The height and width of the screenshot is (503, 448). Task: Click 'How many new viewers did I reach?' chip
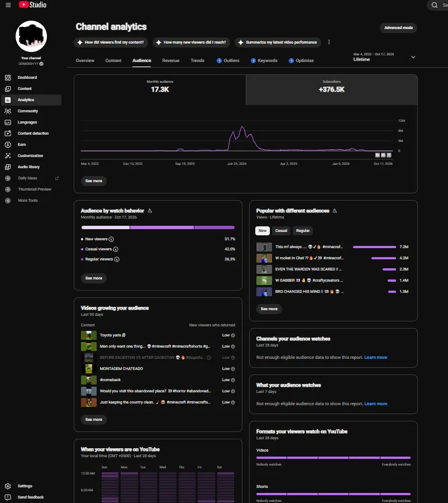click(191, 42)
